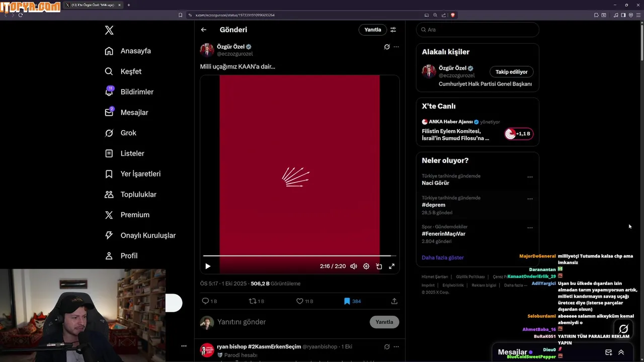Viewport: 644px width, 362px height.
Task: Open account menu three dots
Action: point(184,346)
